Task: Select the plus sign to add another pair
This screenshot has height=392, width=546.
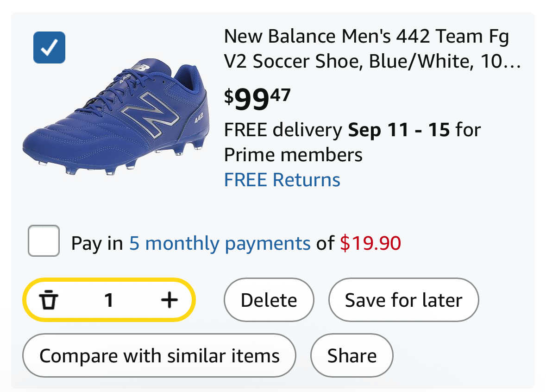Action: [x=169, y=300]
